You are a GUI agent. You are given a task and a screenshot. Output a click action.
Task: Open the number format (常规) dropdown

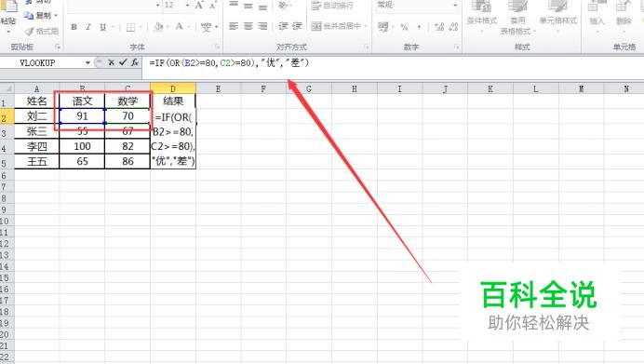pos(455,6)
